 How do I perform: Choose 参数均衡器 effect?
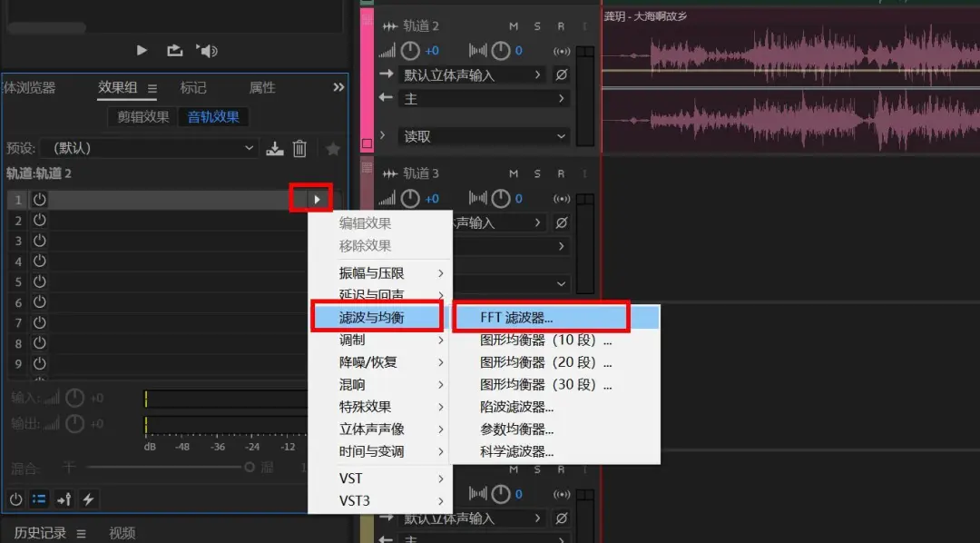[x=555, y=429]
